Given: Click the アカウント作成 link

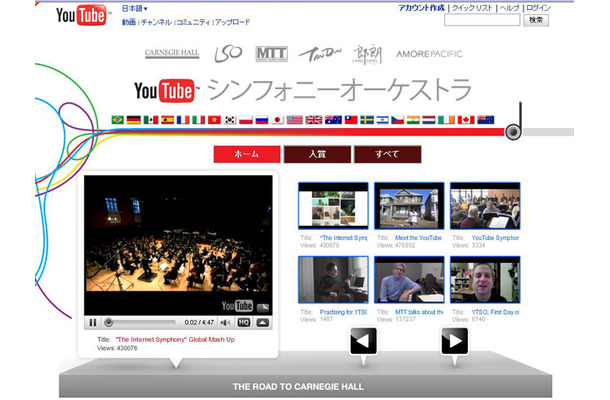Looking at the screenshot, I should point(422,8).
